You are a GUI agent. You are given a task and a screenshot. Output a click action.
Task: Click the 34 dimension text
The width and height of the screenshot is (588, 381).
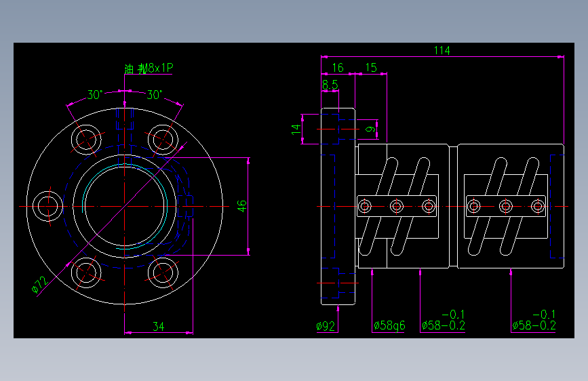(x=158, y=326)
